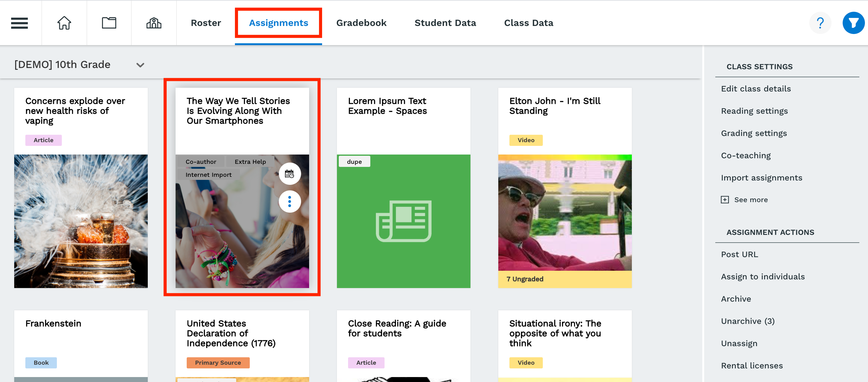Open 'Situational irony' assignment title
The width and height of the screenshot is (868, 382).
point(555,333)
